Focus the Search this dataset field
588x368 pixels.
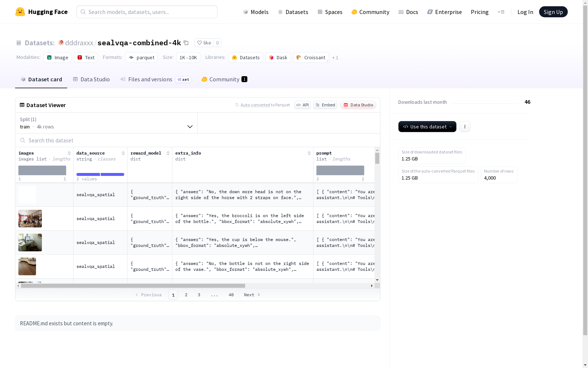(x=198, y=141)
